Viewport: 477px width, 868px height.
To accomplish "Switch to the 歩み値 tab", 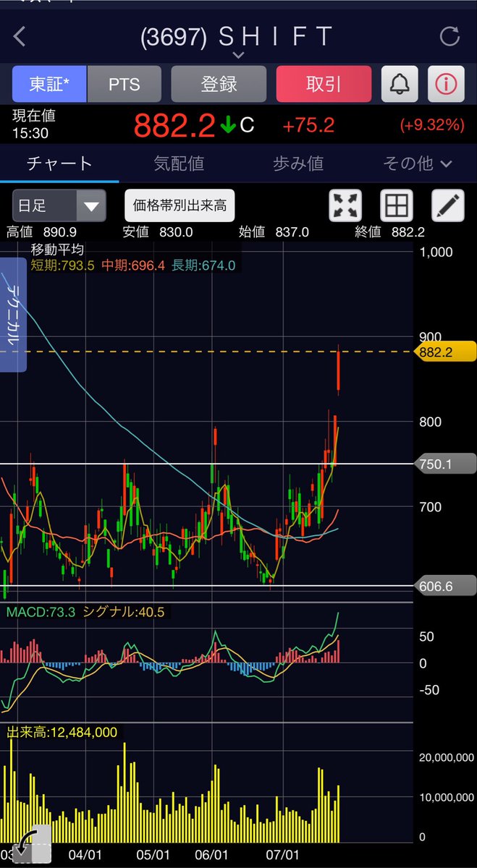I will [298, 163].
